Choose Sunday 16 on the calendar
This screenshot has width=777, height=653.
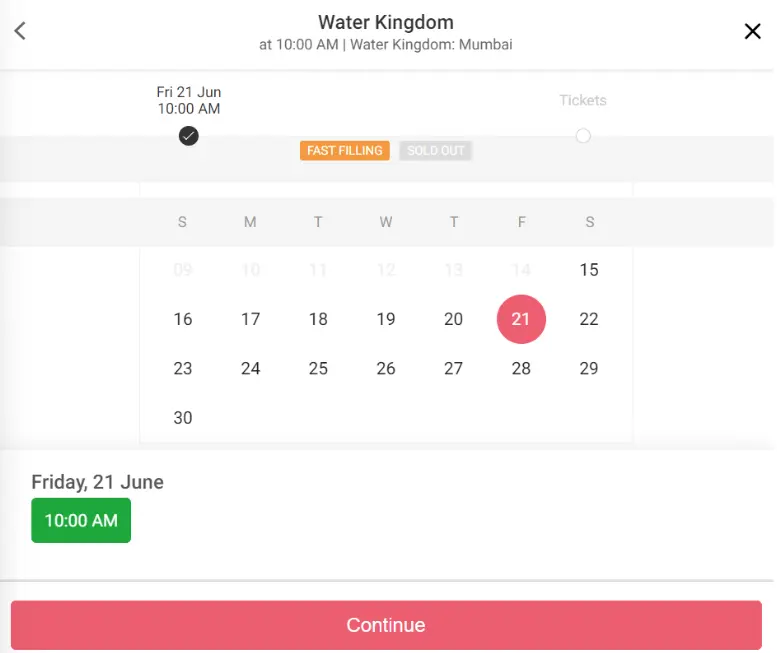(182, 319)
